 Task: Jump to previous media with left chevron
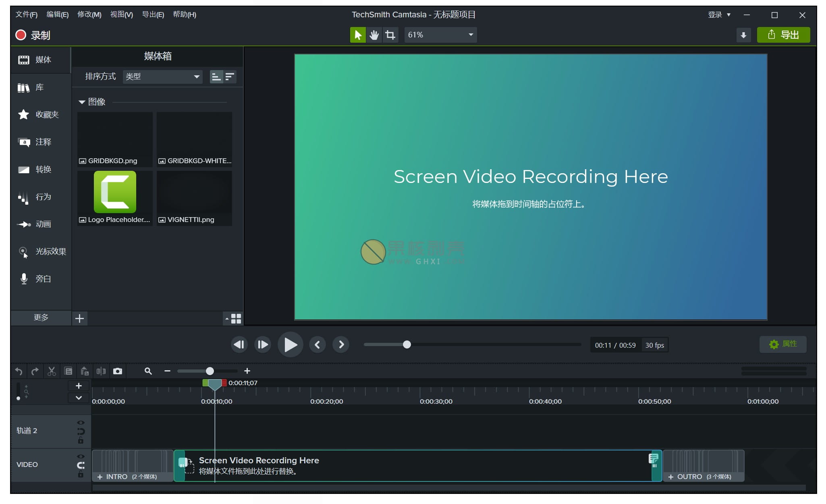point(318,345)
